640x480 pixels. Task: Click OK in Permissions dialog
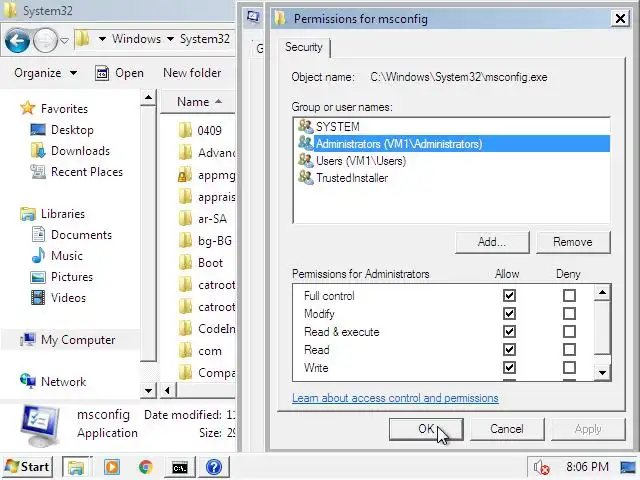pos(426,429)
